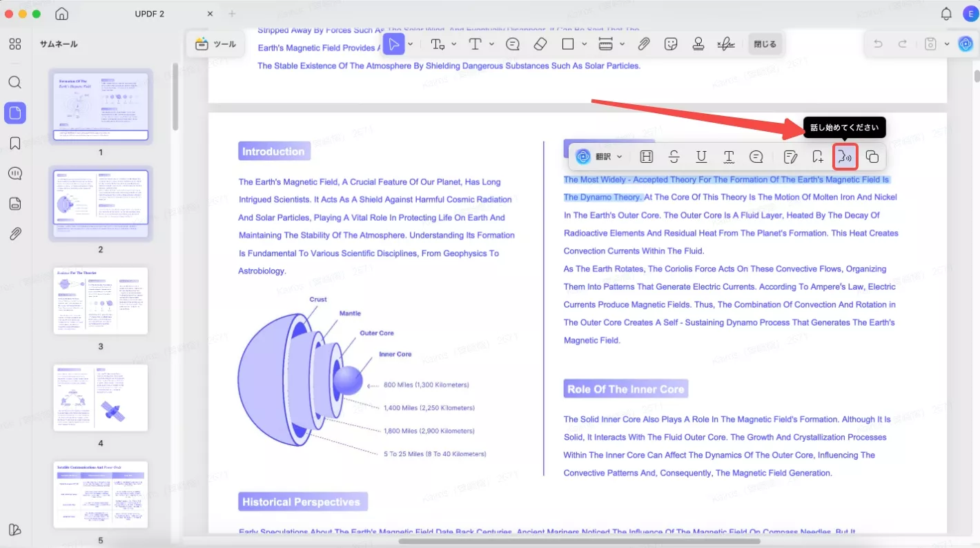Select page 5 thumbnail
This screenshot has width=980, height=548.
pyautogui.click(x=101, y=495)
